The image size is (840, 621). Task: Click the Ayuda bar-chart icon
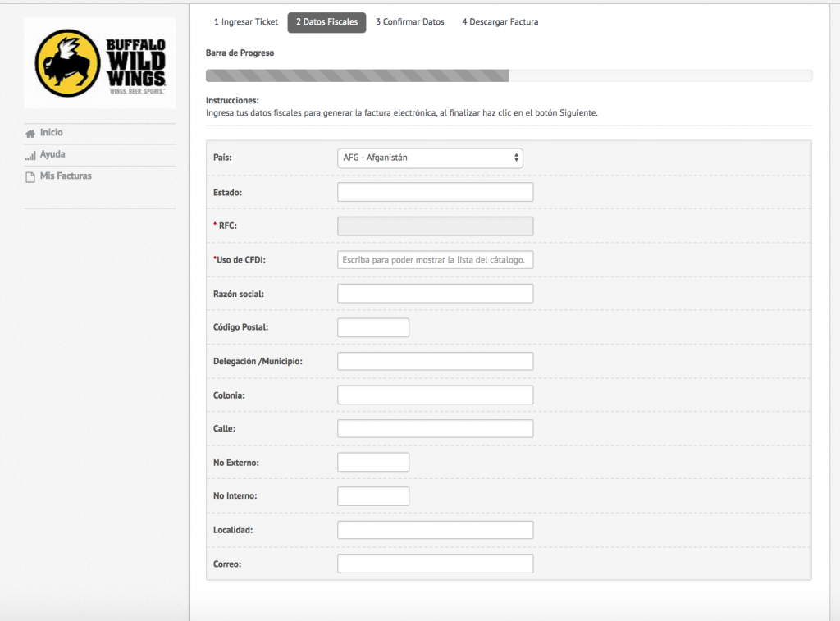pyautogui.click(x=30, y=155)
